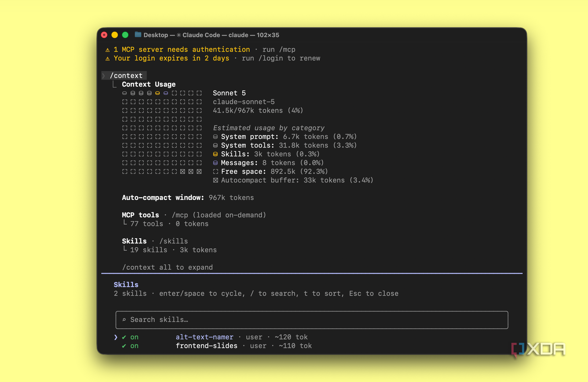Viewport: 588px width, 382px height.
Task: Click the '/skills' command text
Action: pos(174,241)
